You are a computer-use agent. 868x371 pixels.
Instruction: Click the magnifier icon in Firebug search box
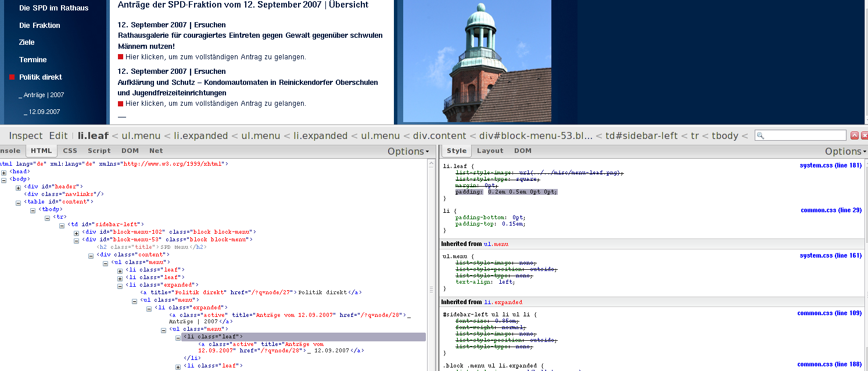[x=761, y=135]
